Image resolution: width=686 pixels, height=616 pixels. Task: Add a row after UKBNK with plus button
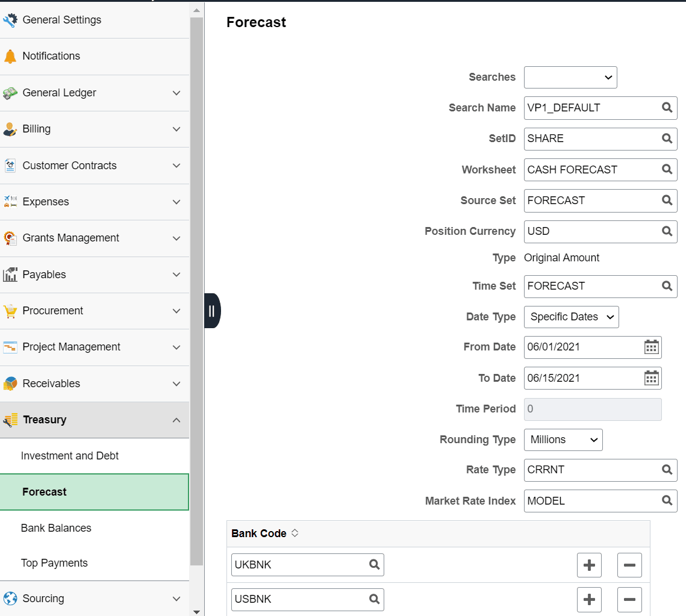(x=589, y=565)
